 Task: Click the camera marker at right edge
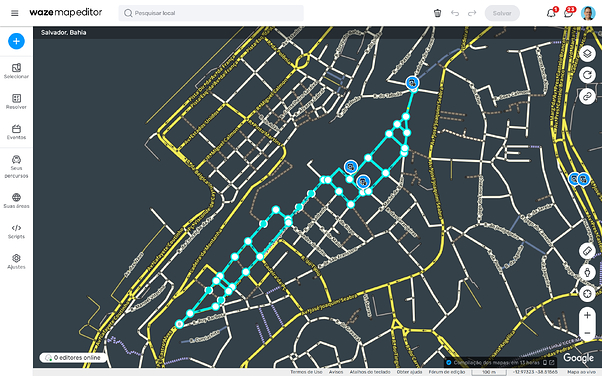click(583, 179)
